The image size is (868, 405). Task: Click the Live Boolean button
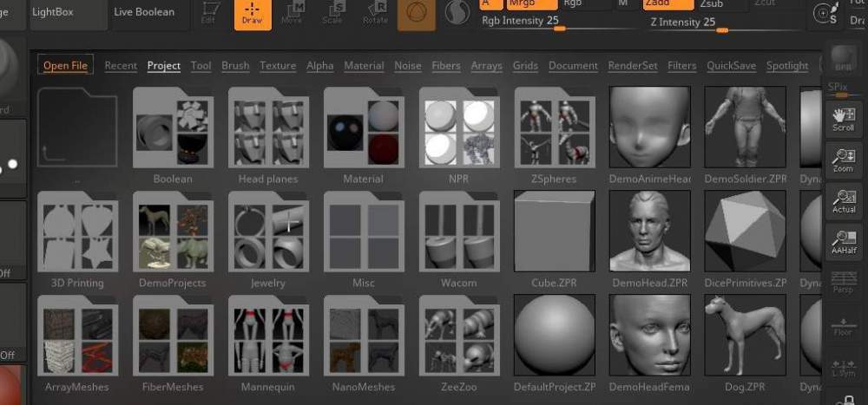tap(143, 13)
